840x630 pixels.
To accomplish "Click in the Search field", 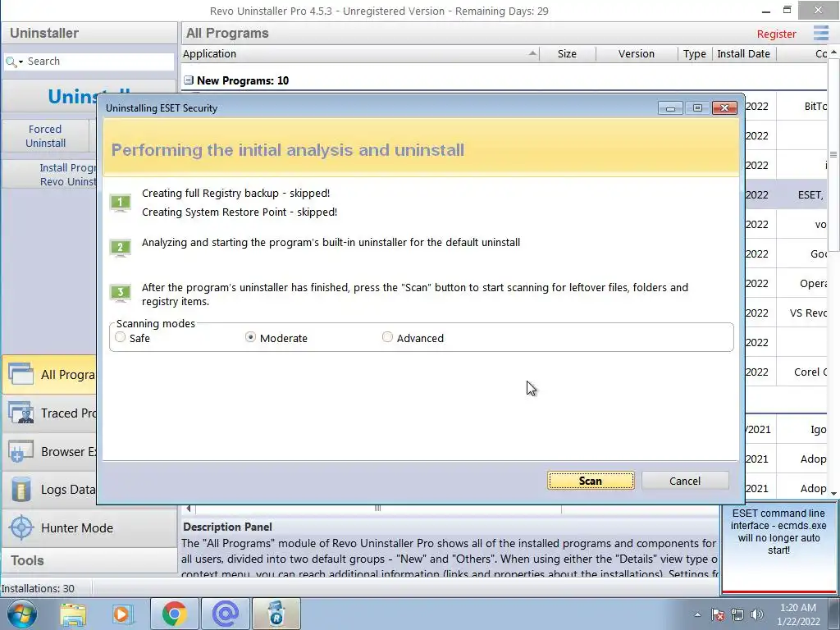I will [99, 62].
